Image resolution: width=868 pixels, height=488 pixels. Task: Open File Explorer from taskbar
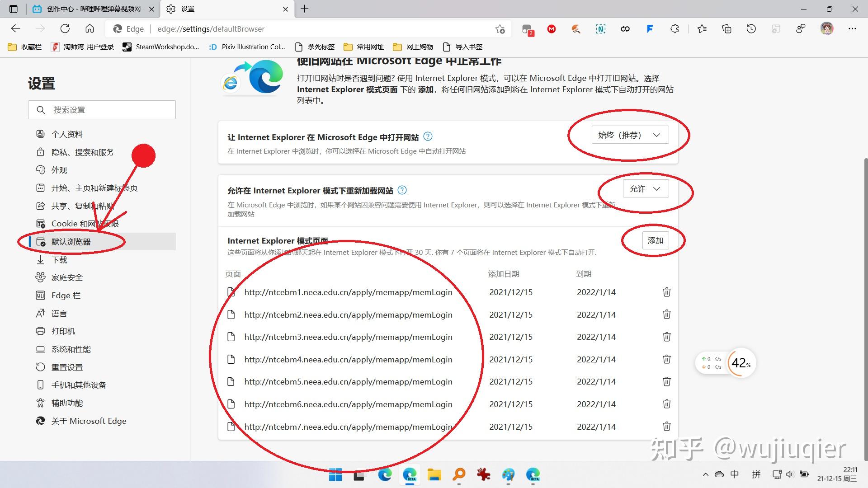click(434, 474)
